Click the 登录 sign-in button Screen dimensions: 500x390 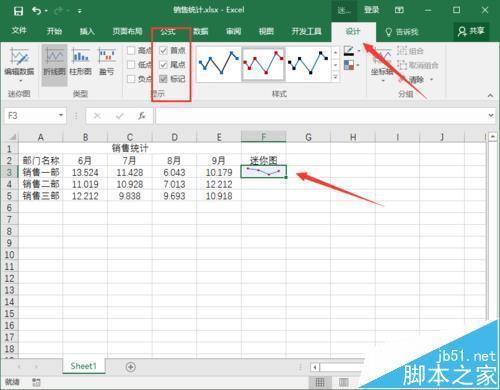[x=372, y=10]
